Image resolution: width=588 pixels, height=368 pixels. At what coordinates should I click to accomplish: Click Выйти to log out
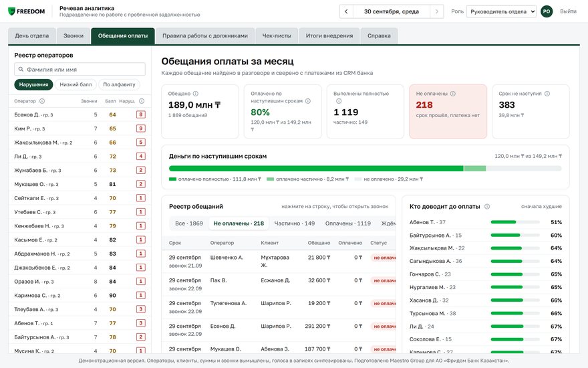(x=568, y=11)
